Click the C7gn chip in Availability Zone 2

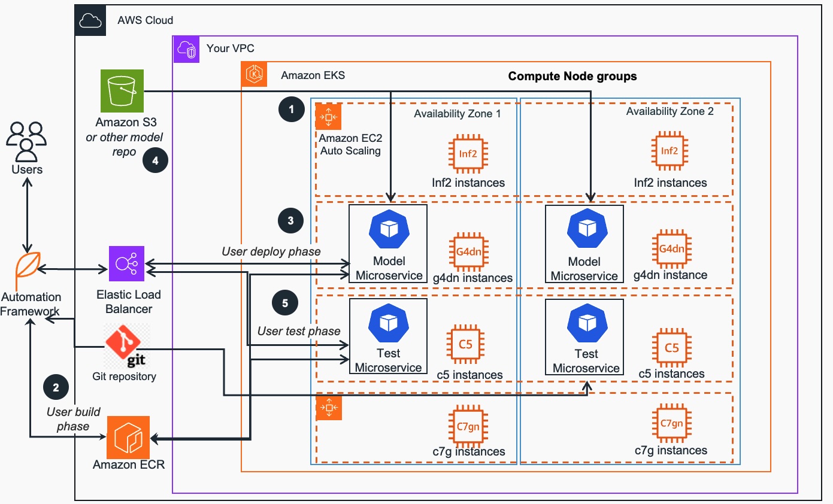671,424
